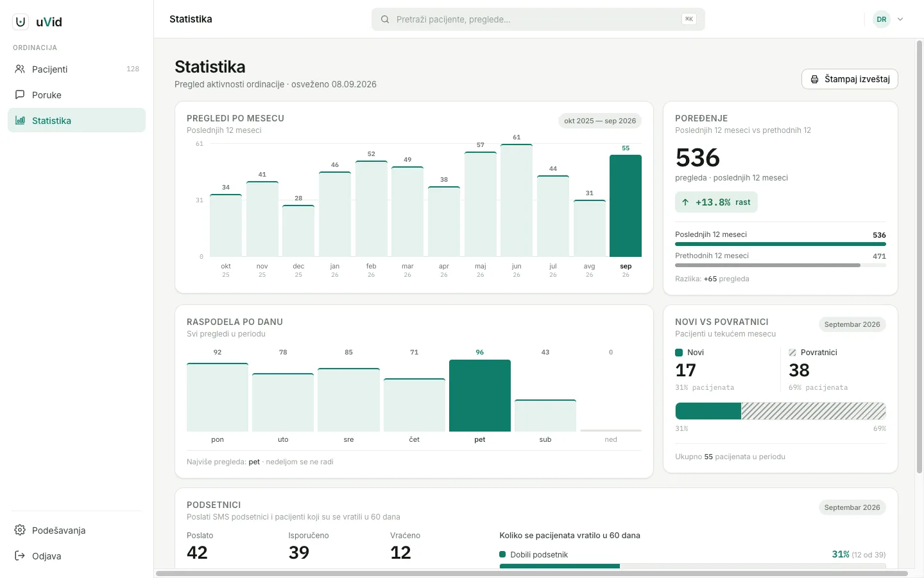Click the ⌘K shortcut badge
The height and width of the screenshot is (578, 924).
689,19
